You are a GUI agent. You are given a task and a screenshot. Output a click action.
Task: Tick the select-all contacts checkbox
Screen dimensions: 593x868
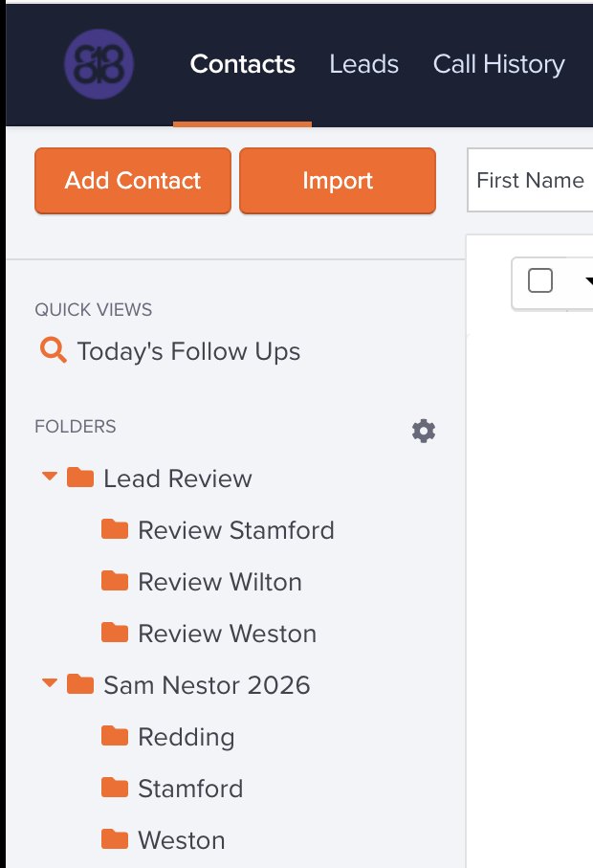pos(539,280)
